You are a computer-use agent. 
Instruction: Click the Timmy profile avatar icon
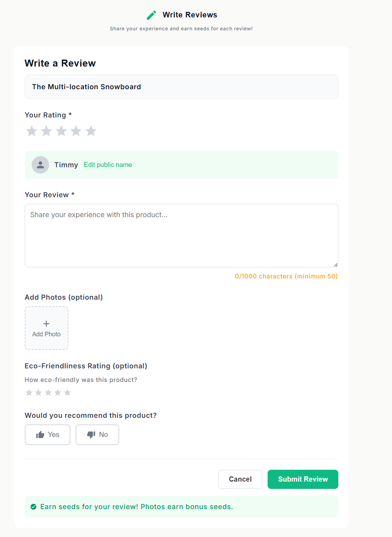click(40, 165)
